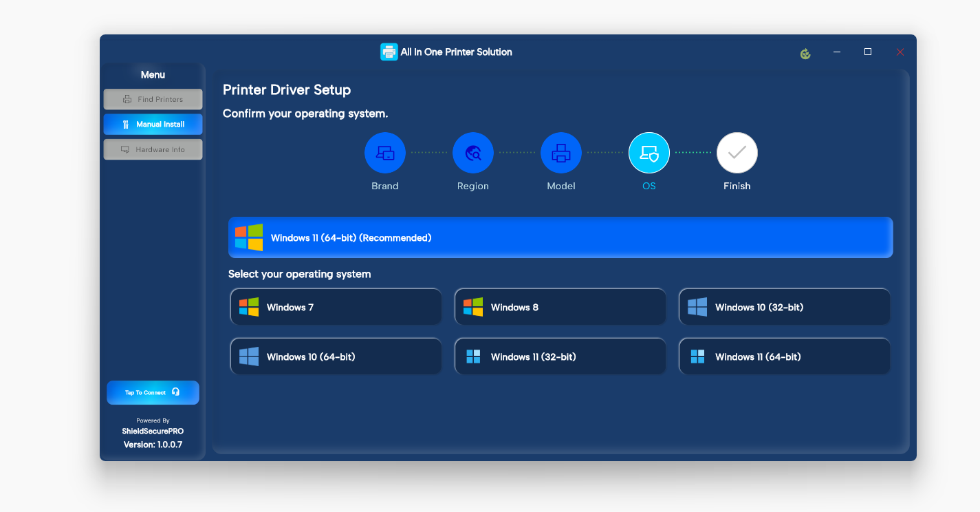This screenshot has width=980, height=512.
Task: Click the Region step globe icon
Action: (x=473, y=153)
